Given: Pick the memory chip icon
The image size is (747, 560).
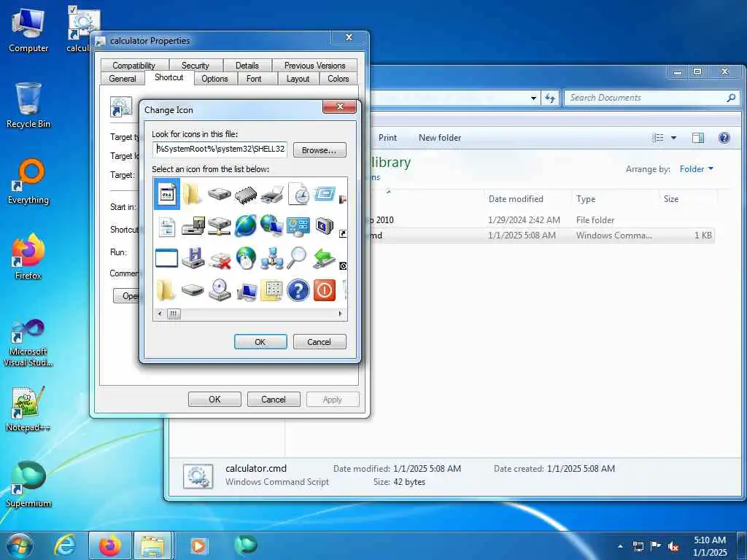Looking at the screenshot, I should (246, 195).
